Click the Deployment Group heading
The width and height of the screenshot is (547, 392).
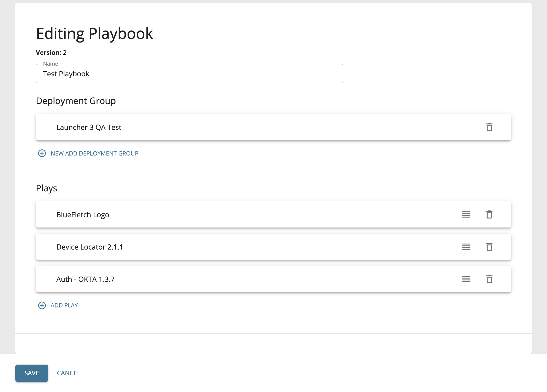pos(76,101)
